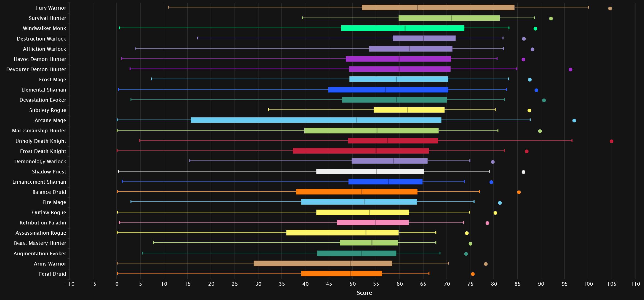644x300 pixels.
Task: Click the 100 tick on the Score axis
Action: point(588,284)
